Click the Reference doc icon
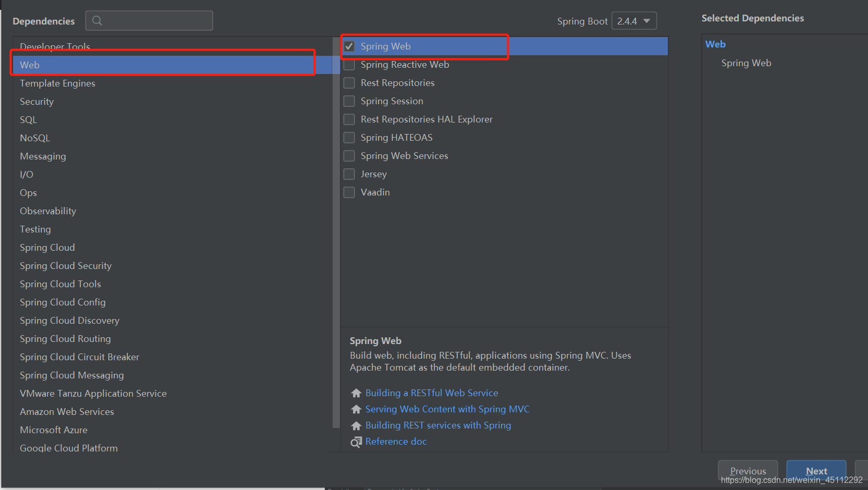 pos(356,442)
